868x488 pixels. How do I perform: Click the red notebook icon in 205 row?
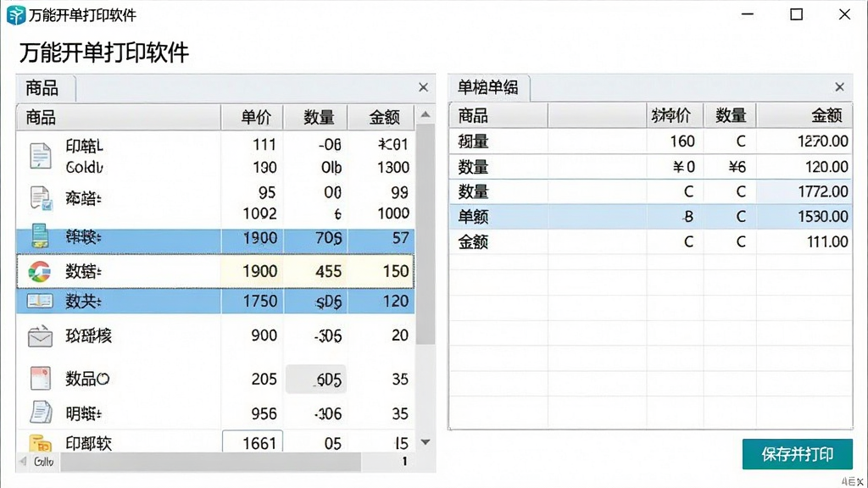click(x=41, y=379)
